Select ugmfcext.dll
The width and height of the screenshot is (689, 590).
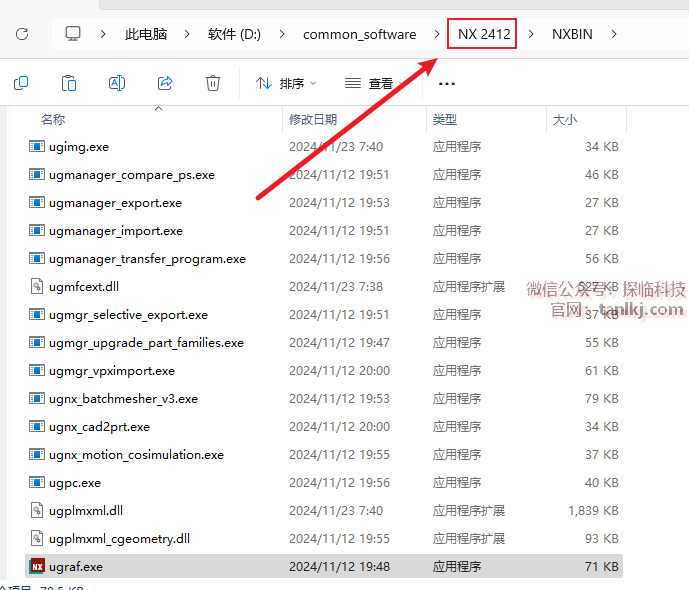(x=324, y=286)
